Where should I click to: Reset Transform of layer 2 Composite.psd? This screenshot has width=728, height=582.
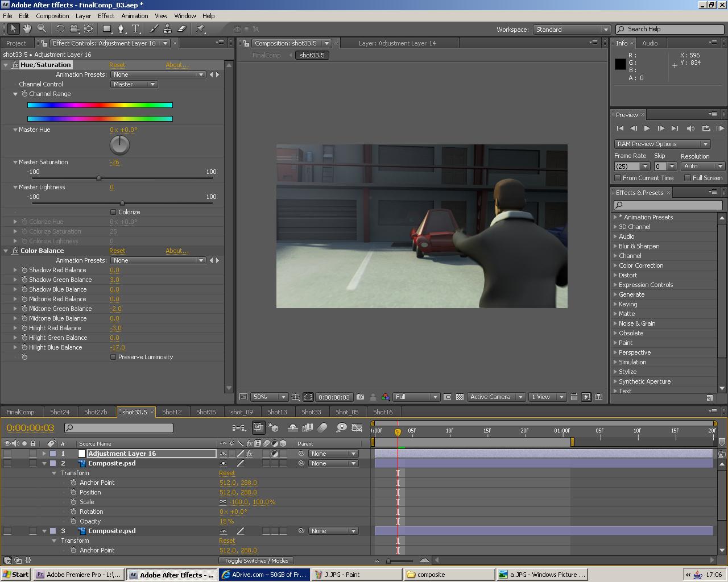pos(227,473)
